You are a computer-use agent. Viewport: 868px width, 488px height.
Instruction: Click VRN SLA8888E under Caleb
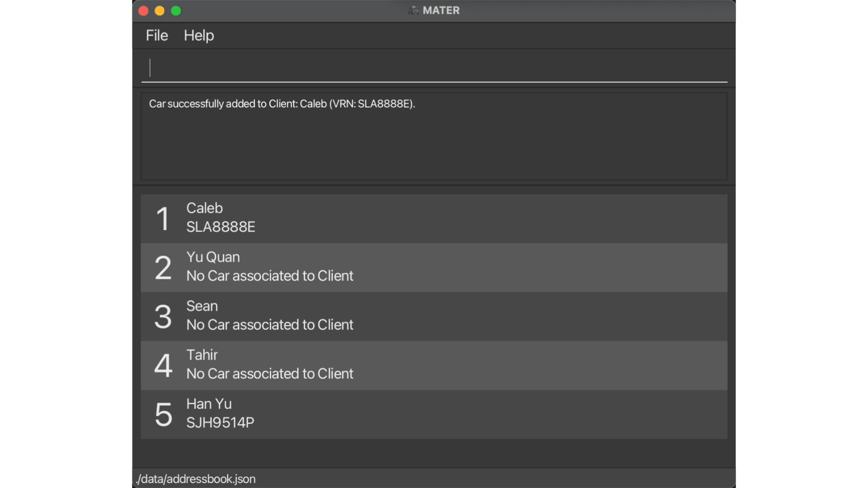(221, 227)
